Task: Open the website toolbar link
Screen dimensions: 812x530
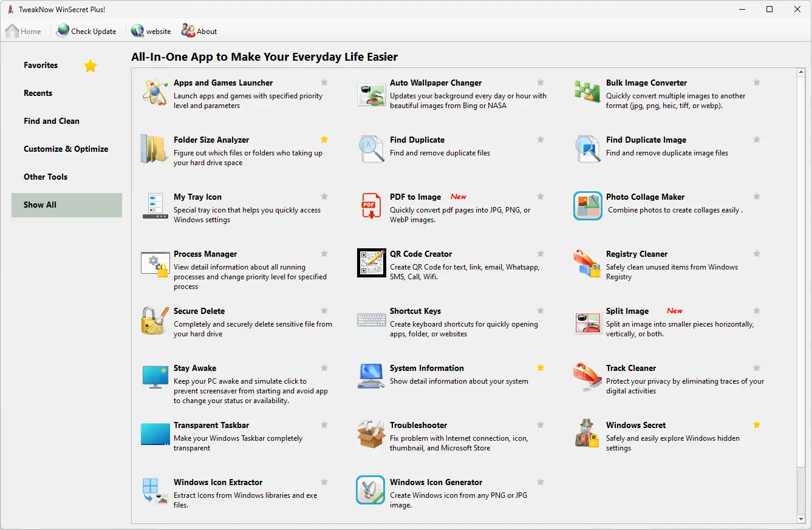Action: pyautogui.click(x=151, y=31)
